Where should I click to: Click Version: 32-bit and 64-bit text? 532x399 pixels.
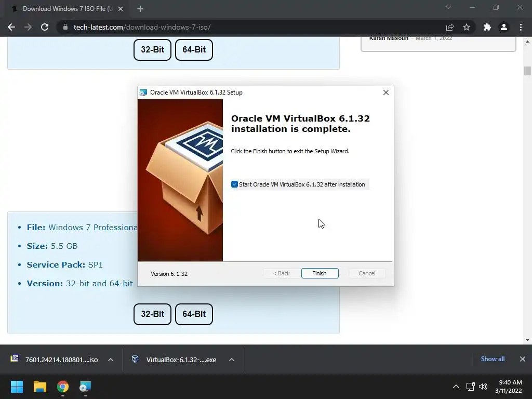click(x=79, y=283)
